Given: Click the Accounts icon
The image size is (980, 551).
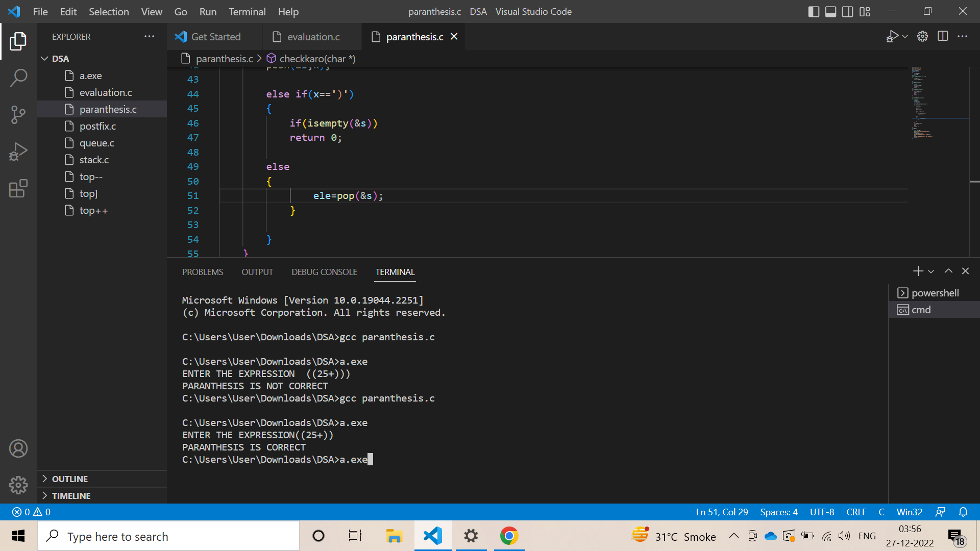Looking at the screenshot, I should pyautogui.click(x=18, y=448).
